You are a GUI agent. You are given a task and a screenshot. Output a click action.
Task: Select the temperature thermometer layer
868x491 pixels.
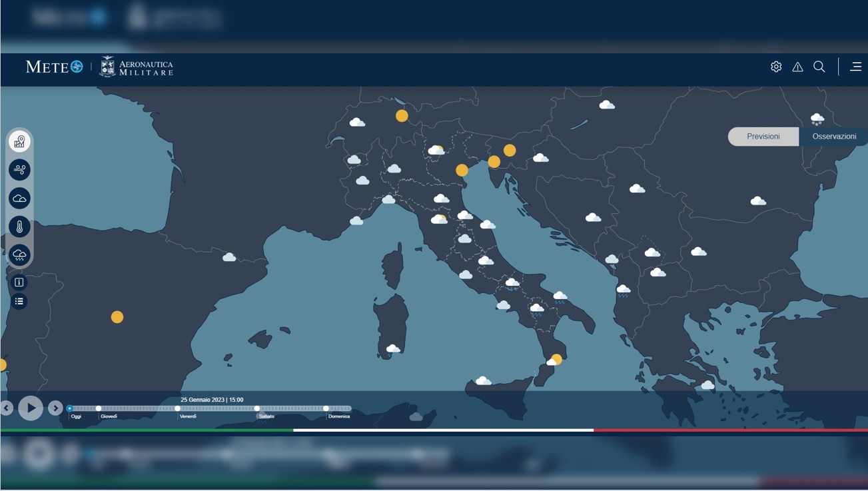19,227
